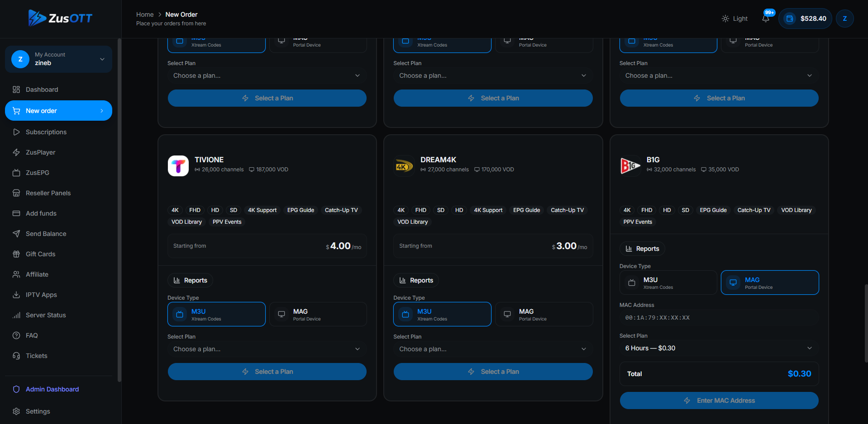
Task: Click B1G provider logo
Action: click(630, 166)
